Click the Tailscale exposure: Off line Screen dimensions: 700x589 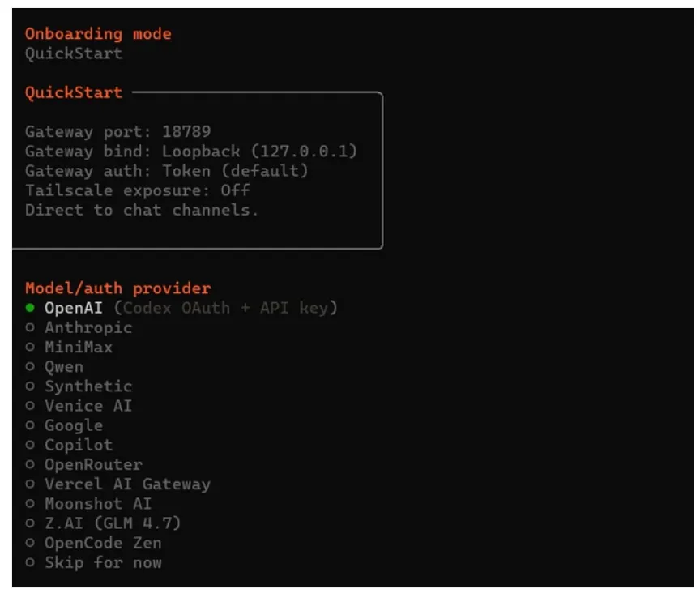coord(137,190)
